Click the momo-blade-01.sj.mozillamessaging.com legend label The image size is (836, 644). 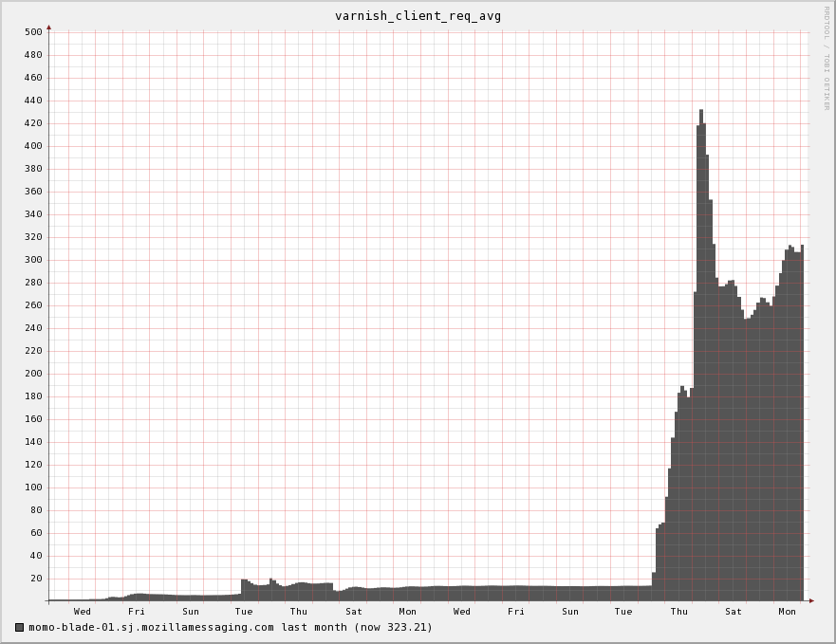(152, 628)
